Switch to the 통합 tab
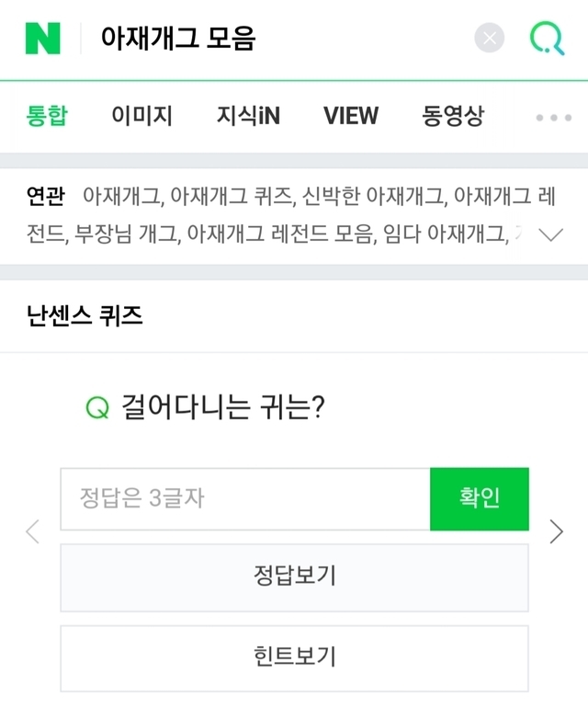 (48, 116)
